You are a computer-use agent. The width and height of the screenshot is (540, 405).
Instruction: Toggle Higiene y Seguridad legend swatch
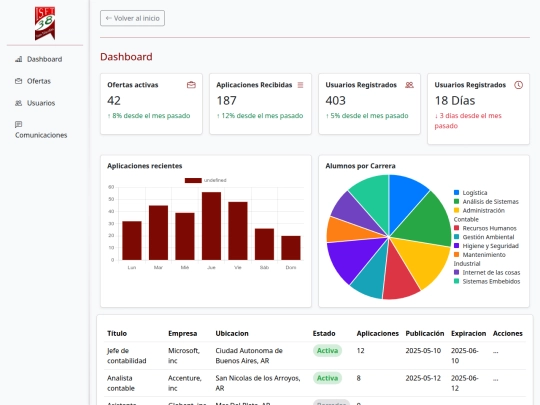coord(457,246)
